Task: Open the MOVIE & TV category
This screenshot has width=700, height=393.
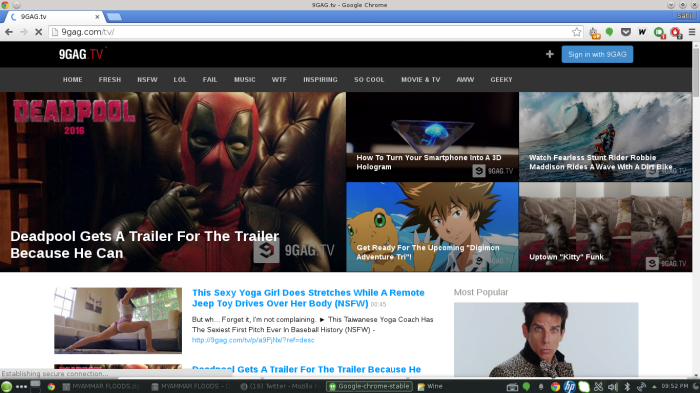Action: click(x=421, y=79)
